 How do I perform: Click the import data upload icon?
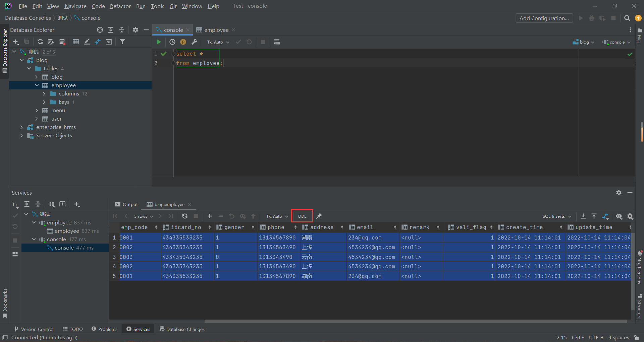point(594,216)
